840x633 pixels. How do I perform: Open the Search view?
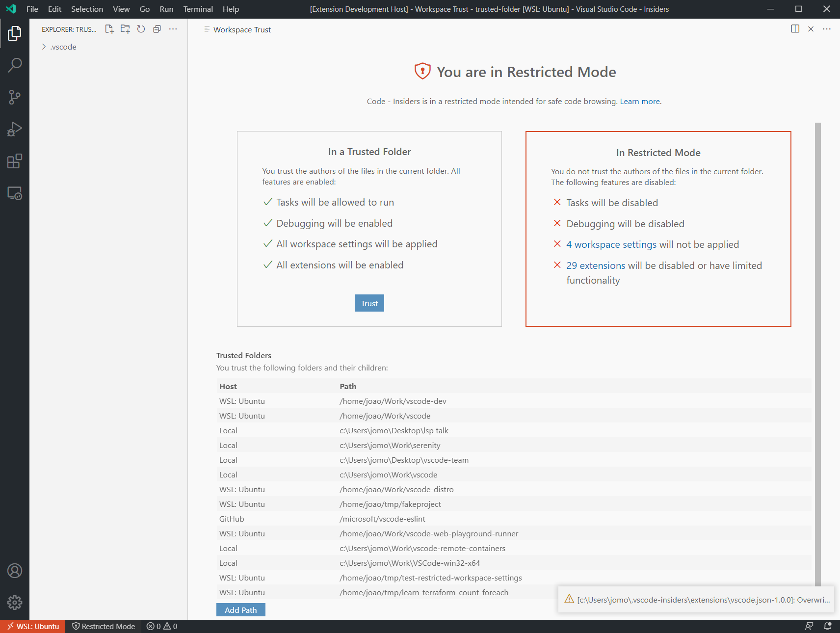click(x=15, y=64)
